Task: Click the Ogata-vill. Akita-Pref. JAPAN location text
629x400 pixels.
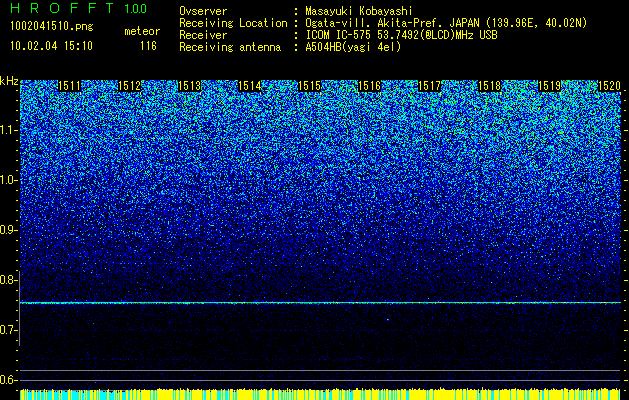Action: click(x=446, y=23)
